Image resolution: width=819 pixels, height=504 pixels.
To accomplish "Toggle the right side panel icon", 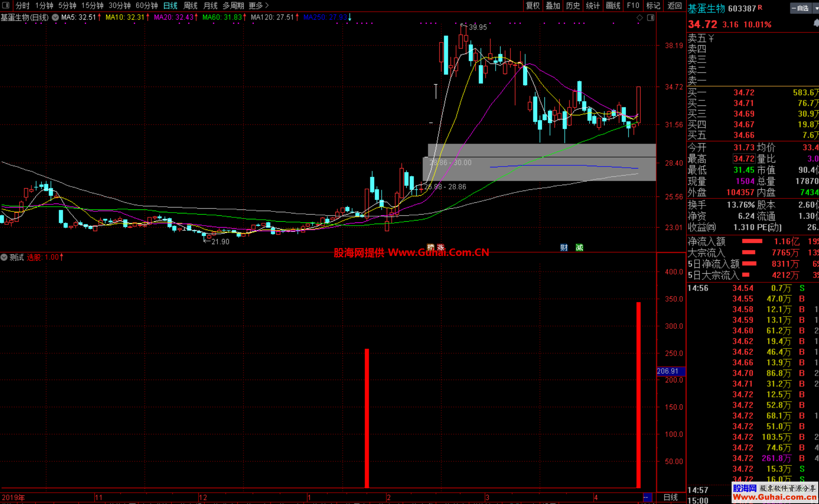I will click(651, 18).
